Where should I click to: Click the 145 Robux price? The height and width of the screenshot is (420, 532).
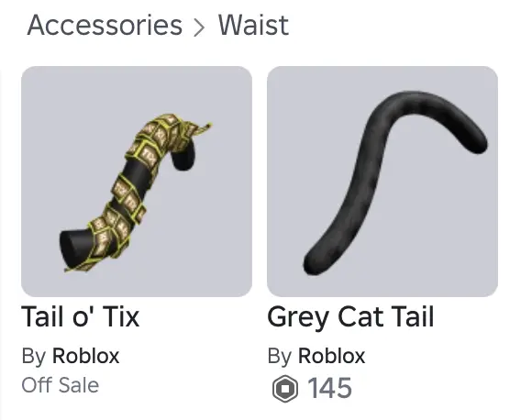click(330, 389)
